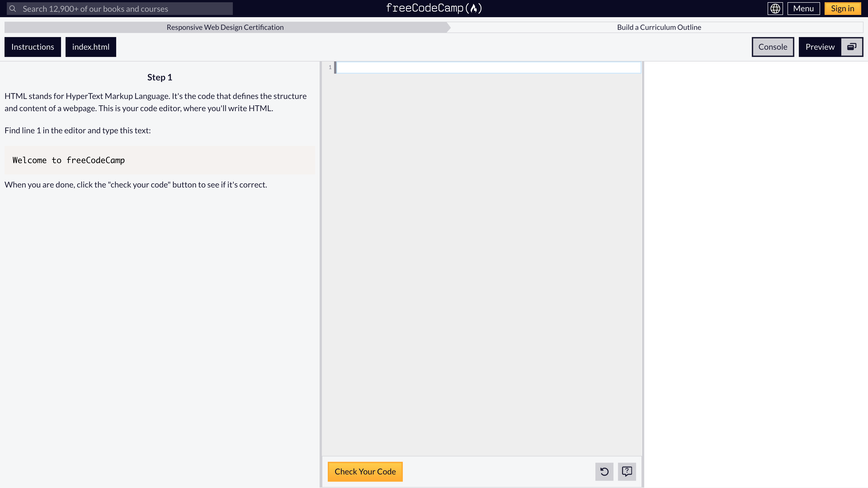Toggle the Preview pane

pyautogui.click(x=820, y=47)
